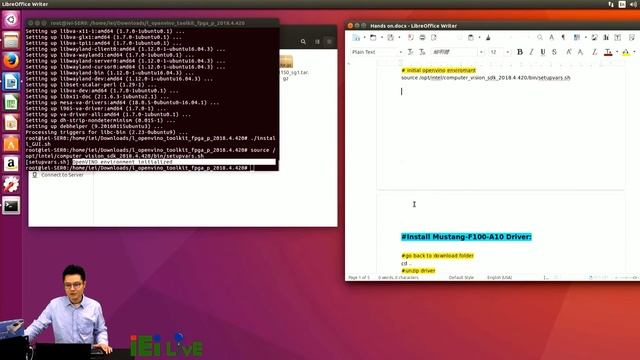Image resolution: width=640 pixels, height=360 pixels.
Task: Apply the yellow highlighting color swatch
Action: tap(626, 52)
